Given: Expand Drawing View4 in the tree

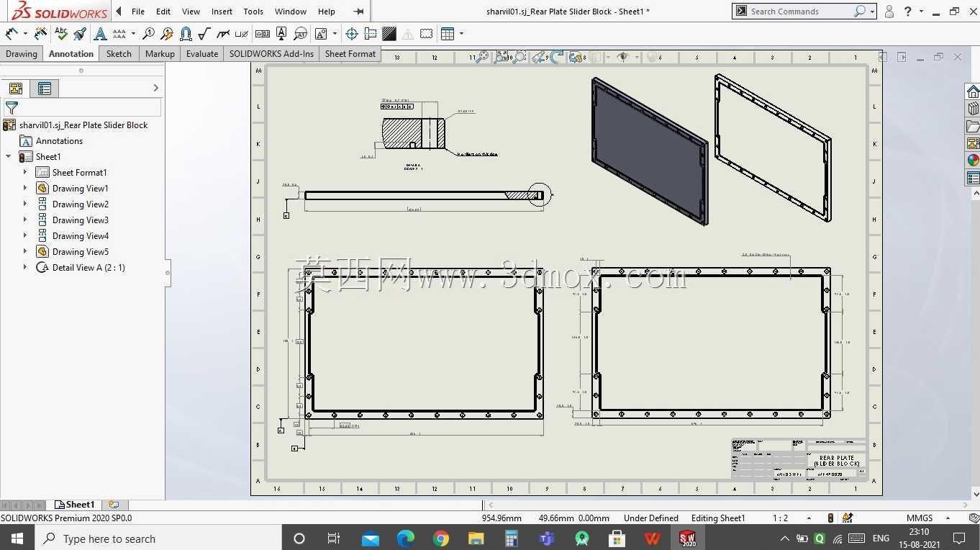Looking at the screenshot, I should (25, 235).
